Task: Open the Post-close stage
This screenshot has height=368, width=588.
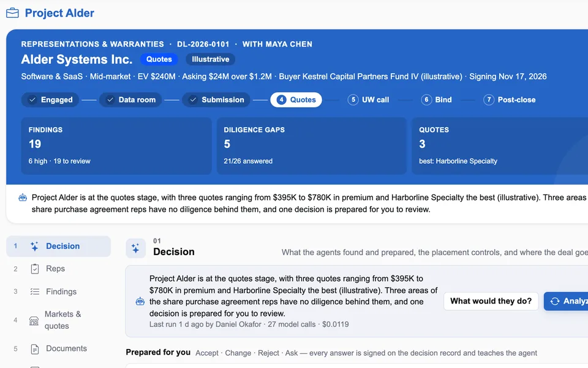Action: (x=510, y=100)
